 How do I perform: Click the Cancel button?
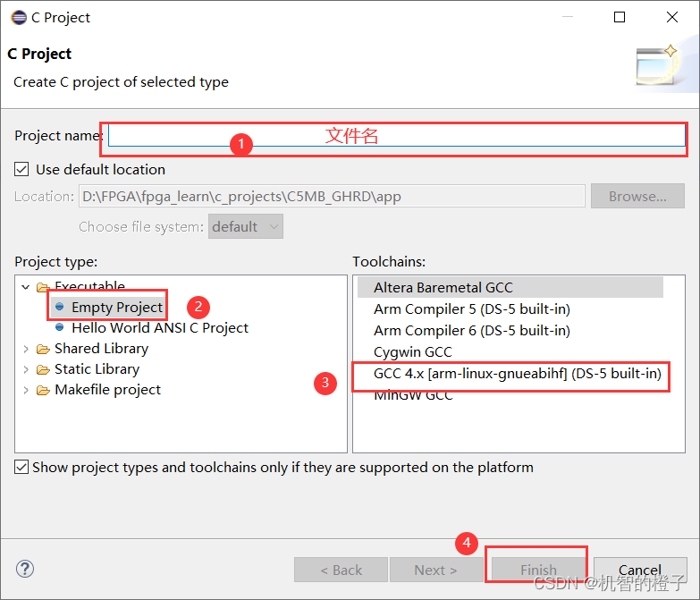[640, 570]
